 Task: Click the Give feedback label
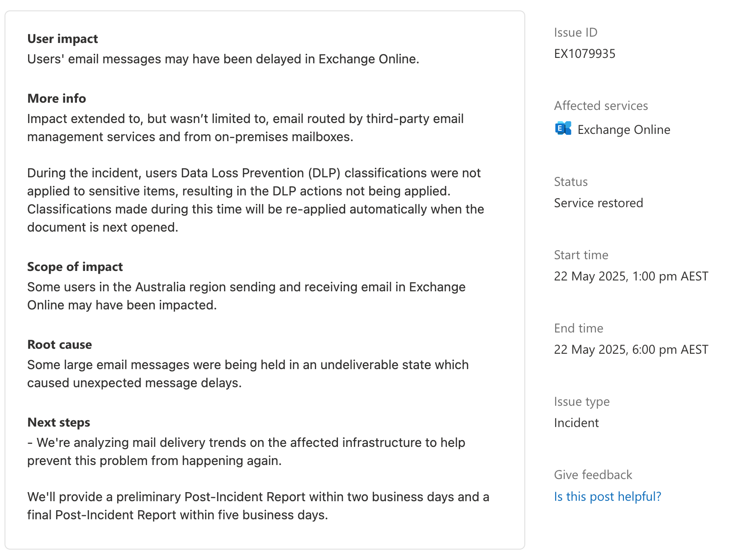tap(593, 475)
